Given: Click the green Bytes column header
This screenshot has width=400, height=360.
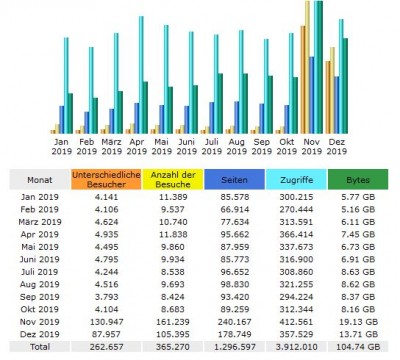Looking at the screenshot, I should 358,180.
